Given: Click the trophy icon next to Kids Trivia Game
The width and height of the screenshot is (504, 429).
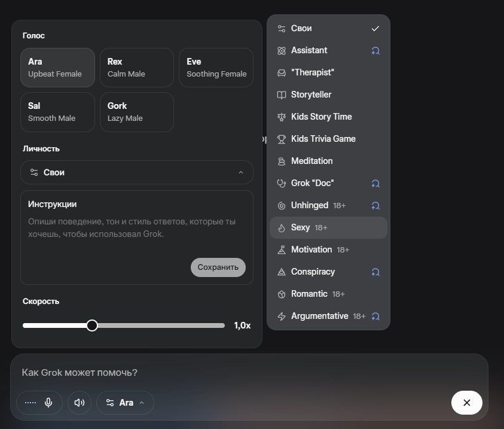Looking at the screenshot, I should (x=281, y=139).
